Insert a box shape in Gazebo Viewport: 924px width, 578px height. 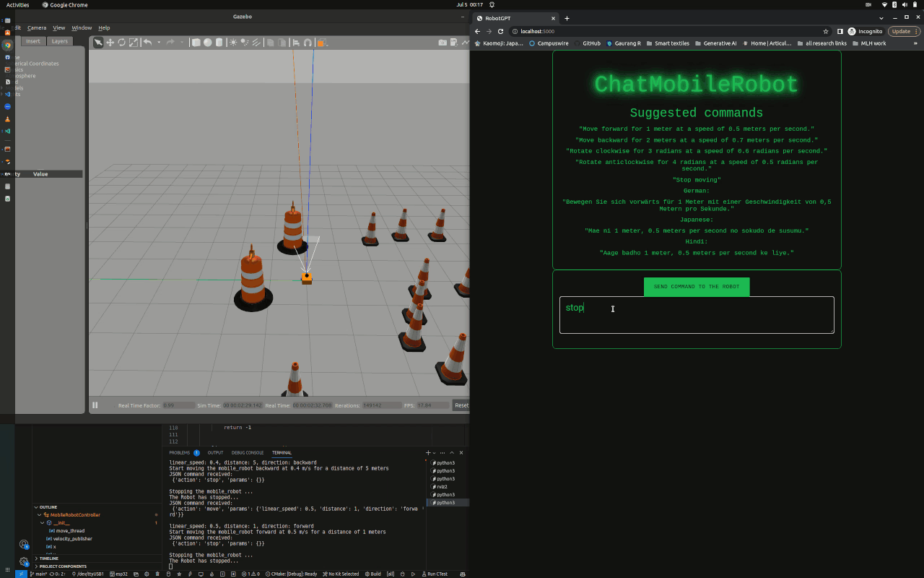coord(196,43)
